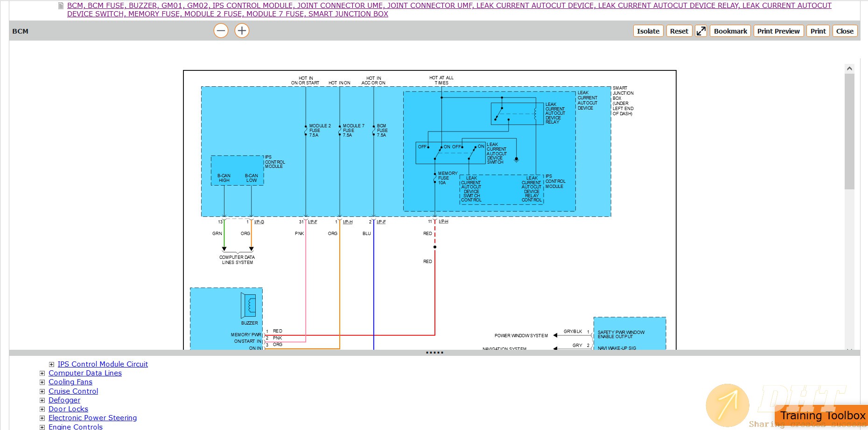Expand diagram to full screen arrow icon

(701, 31)
